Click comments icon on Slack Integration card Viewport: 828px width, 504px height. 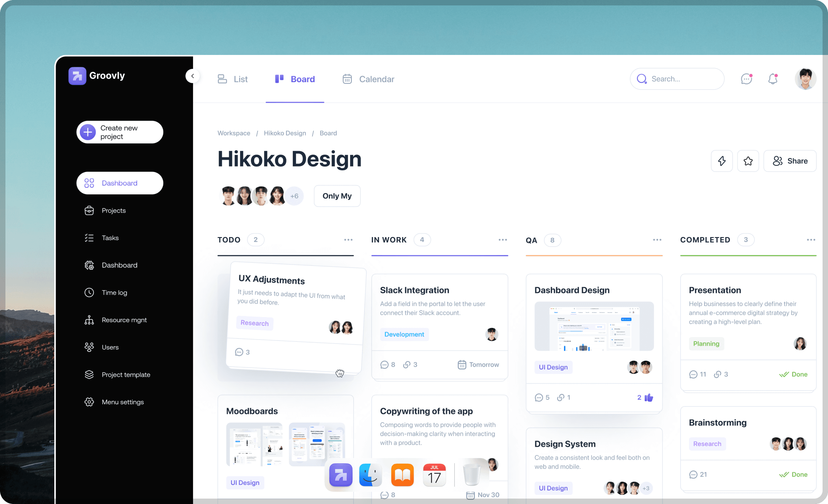[x=384, y=365]
